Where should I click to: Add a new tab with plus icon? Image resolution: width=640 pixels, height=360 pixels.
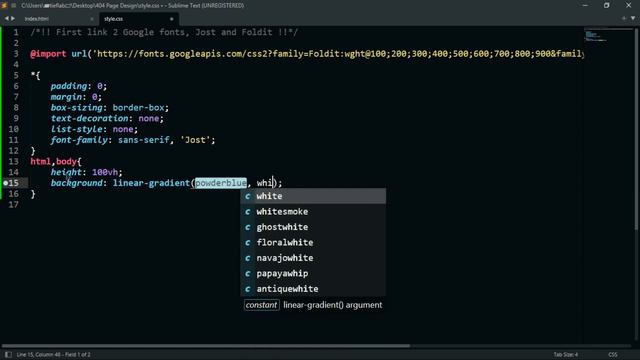pyautogui.click(x=624, y=18)
